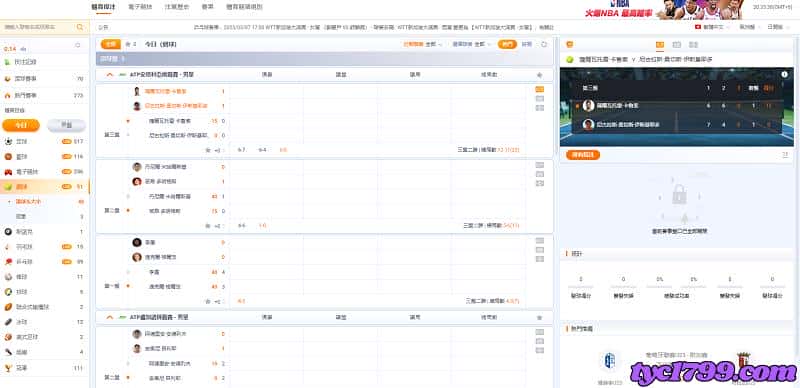Click the tennis ball icon beside match title

tap(570, 60)
